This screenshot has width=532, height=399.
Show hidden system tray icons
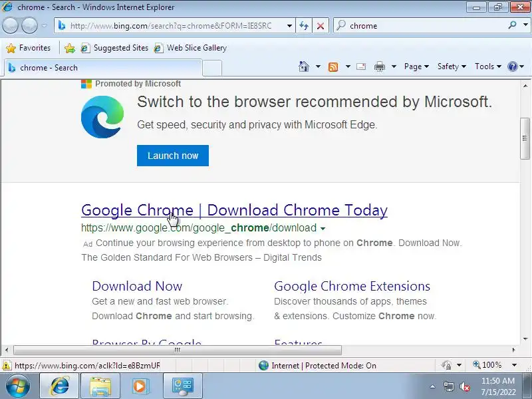(433, 386)
